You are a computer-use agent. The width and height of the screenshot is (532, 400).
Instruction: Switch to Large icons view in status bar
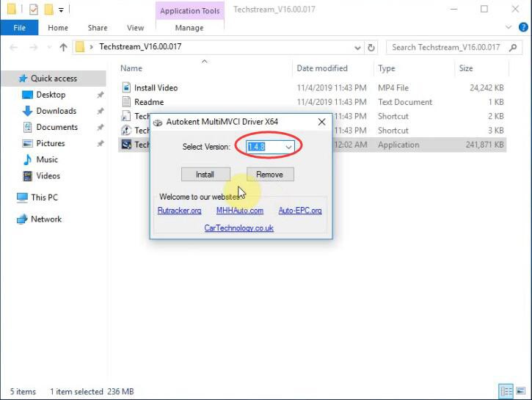[521, 391]
